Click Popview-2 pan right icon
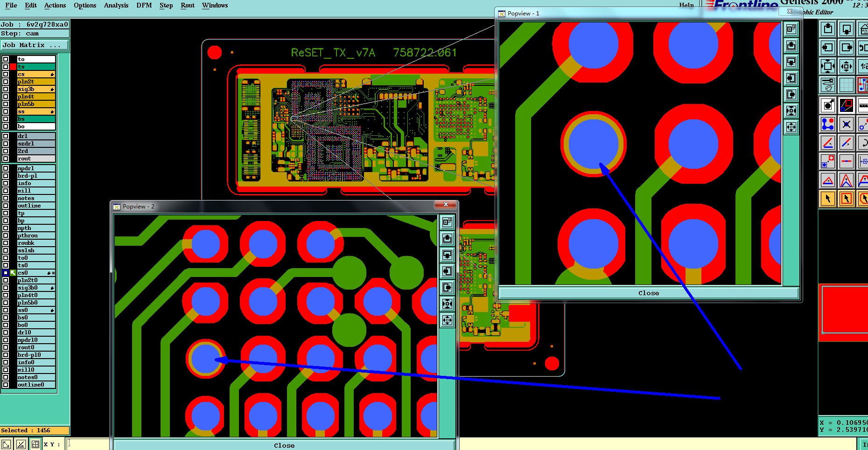This screenshot has width=868, height=450. coord(447,288)
